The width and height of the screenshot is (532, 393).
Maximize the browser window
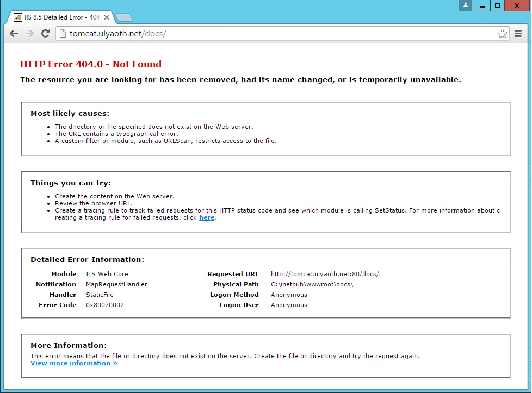tap(497, 5)
